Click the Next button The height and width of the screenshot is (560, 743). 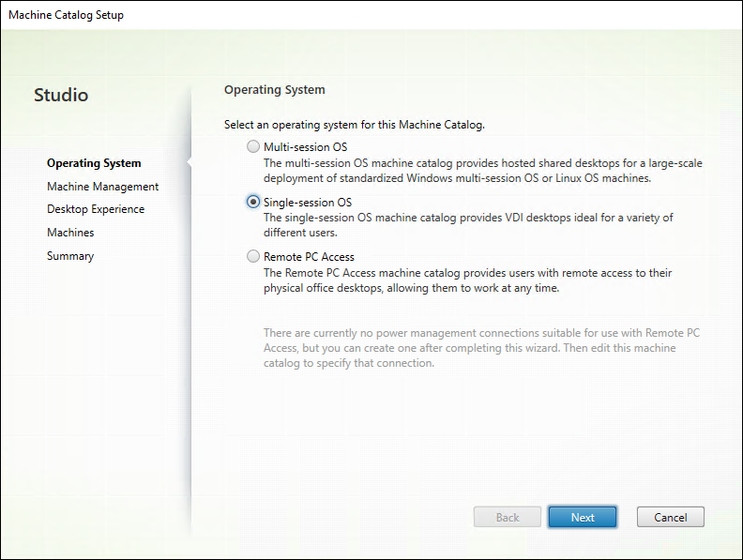(583, 517)
